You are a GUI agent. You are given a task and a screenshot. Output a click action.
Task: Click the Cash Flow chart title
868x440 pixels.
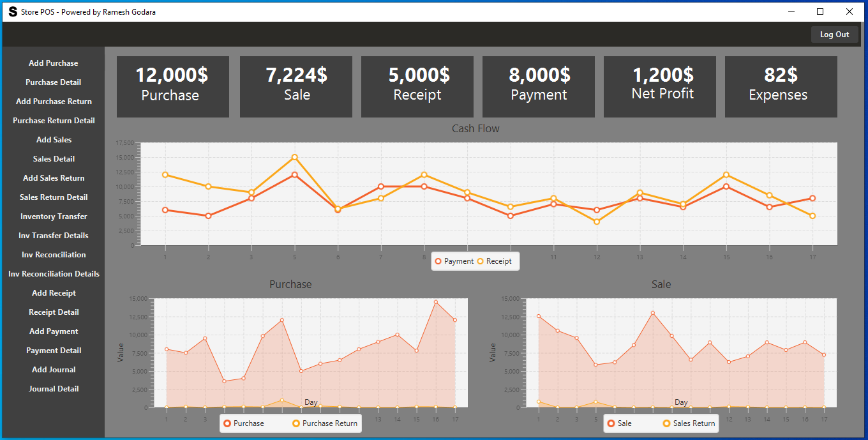475,128
